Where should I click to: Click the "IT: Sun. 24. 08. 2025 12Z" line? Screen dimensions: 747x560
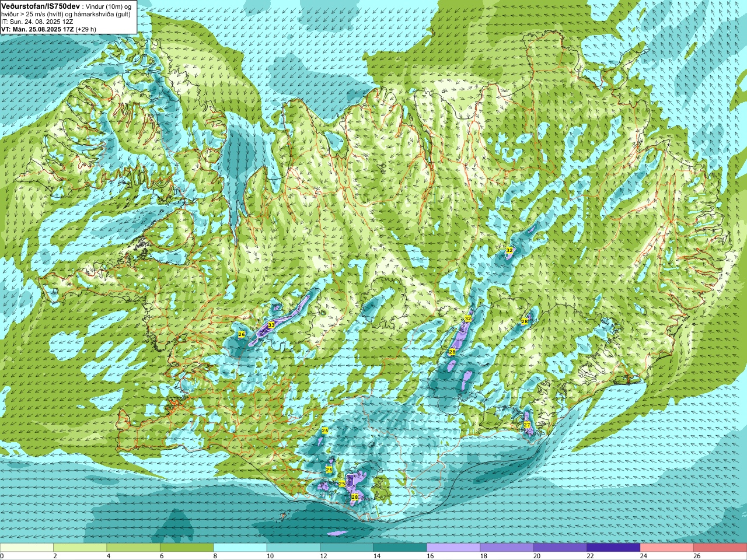coord(37,21)
